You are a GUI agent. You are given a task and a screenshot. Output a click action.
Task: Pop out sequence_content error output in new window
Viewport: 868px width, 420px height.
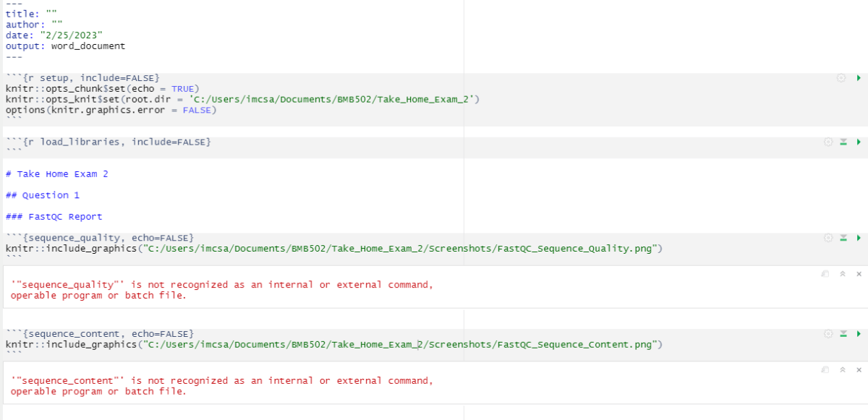click(x=825, y=369)
